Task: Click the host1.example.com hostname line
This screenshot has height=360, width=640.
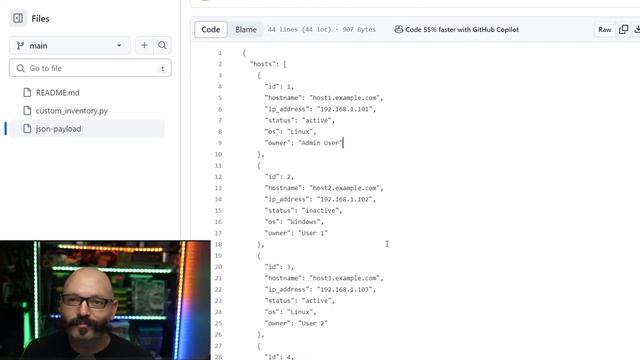Action: (324, 98)
